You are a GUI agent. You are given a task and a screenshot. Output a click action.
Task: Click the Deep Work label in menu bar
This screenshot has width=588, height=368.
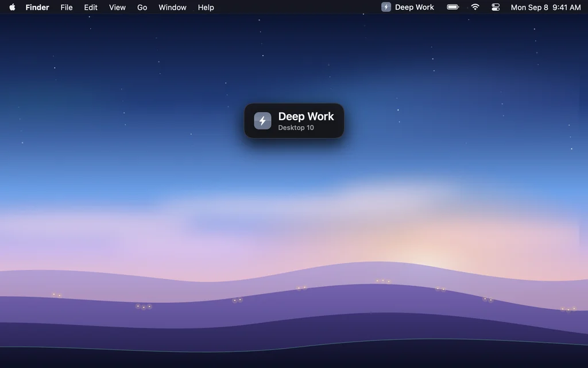(415, 7)
